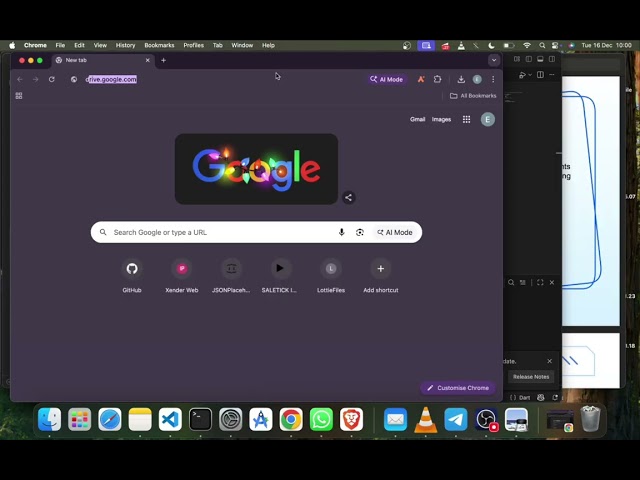Close the VS Code panel with X
Screen dimensions: 640x480
point(552,282)
